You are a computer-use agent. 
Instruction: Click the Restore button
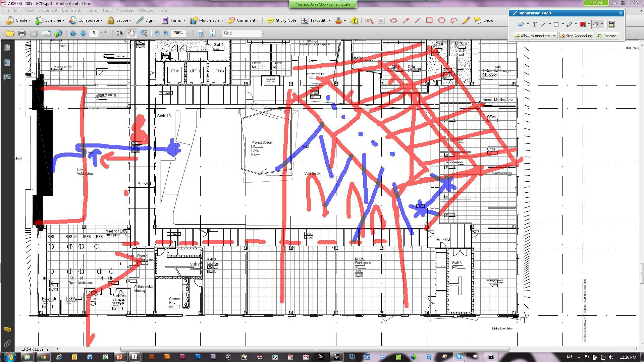(x=607, y=36)
